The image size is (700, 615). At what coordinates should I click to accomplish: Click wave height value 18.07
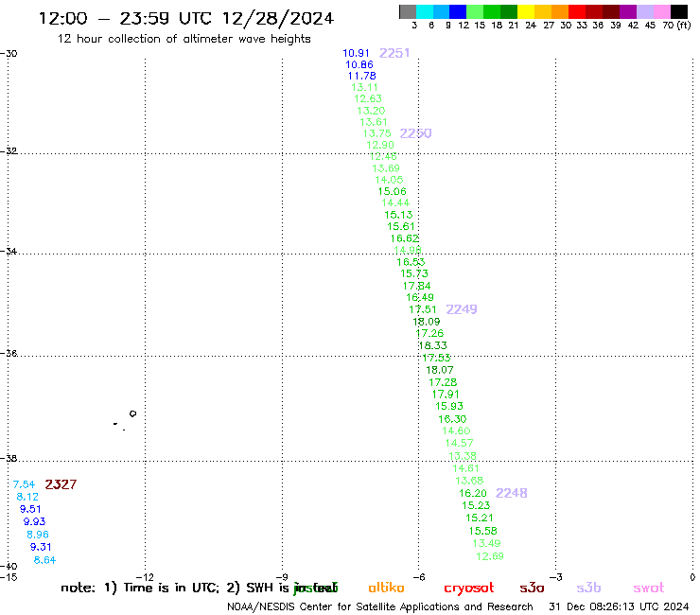[439, 370]
